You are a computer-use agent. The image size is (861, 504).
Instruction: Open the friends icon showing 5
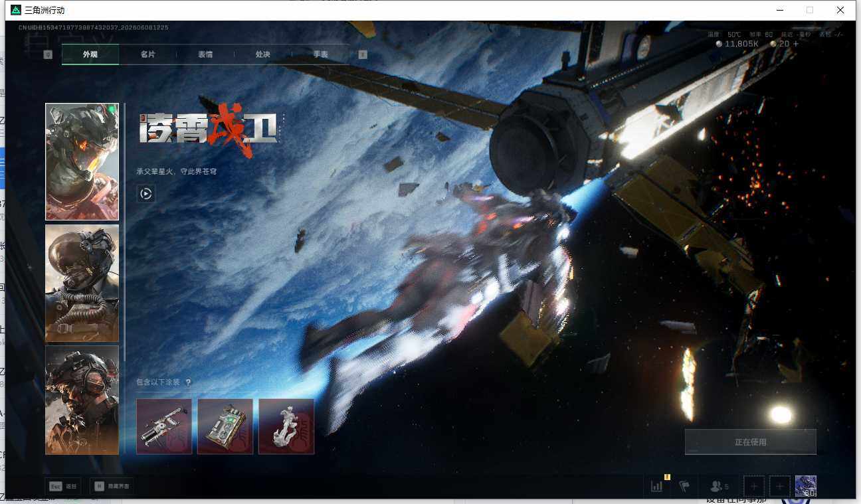(719, 487)
